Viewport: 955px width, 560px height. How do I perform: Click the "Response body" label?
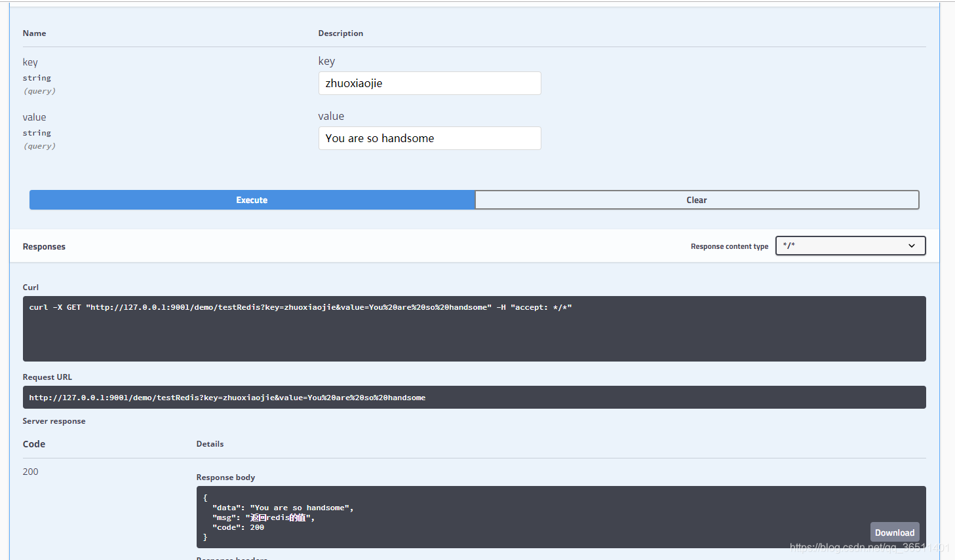225,477
